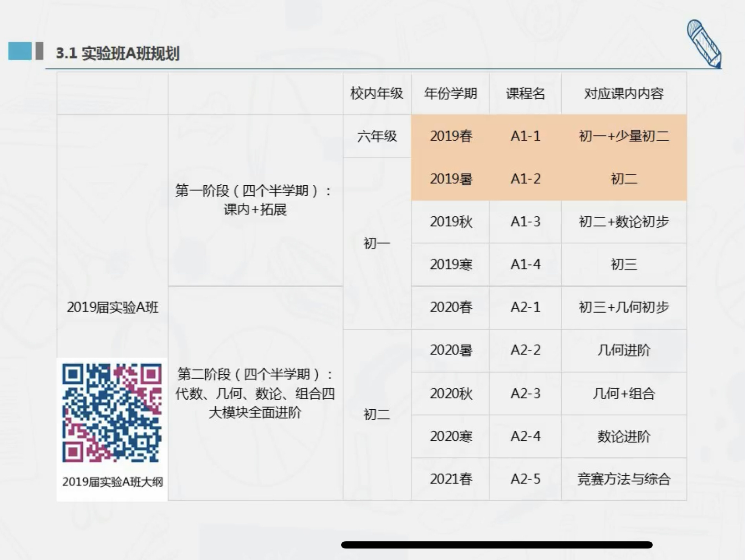745x560 pixels.
Task: Click the 六年级 grade cell
Action: [377, 136]
